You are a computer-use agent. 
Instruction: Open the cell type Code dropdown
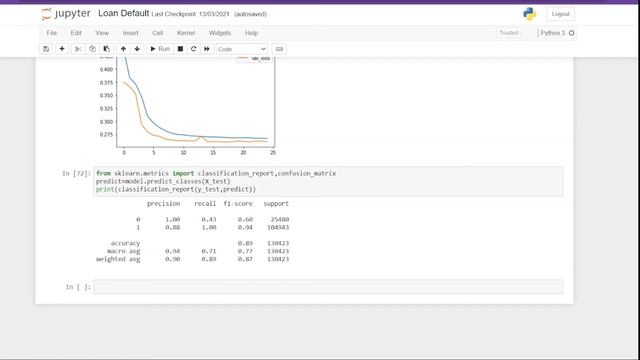(x=242, y=49)
